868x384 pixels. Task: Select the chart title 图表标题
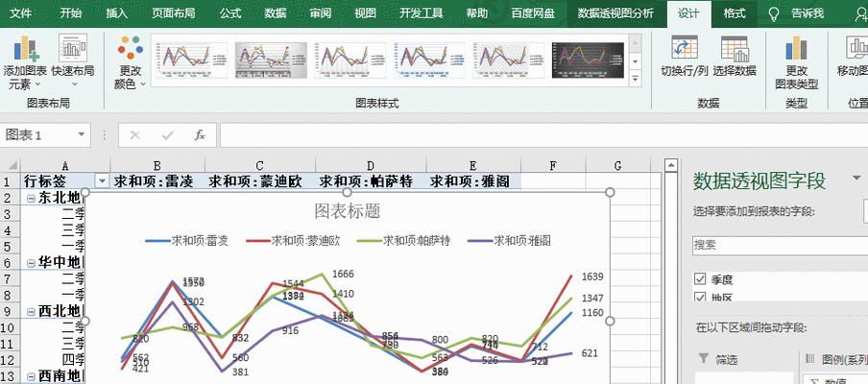coord(347,211)
